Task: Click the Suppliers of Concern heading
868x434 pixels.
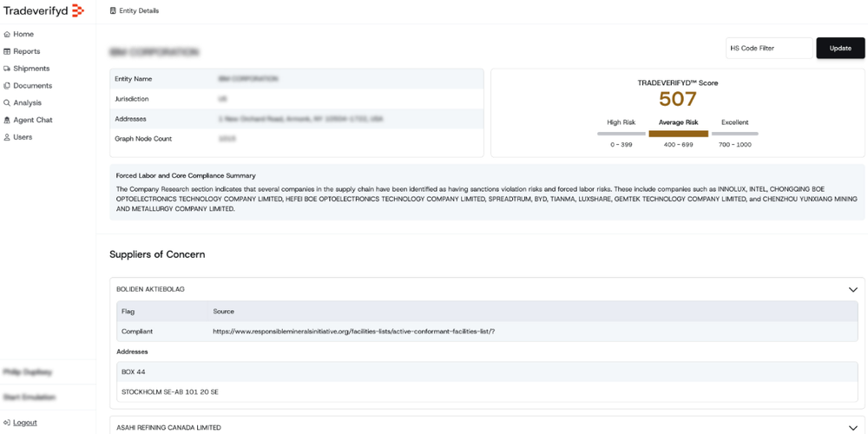Action: 157,254
